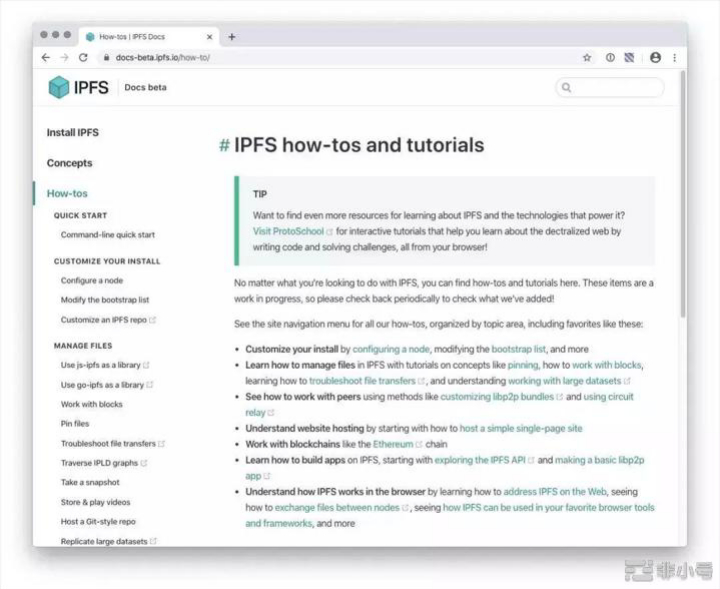Open Configure a node in sidebar

[92, 280]
